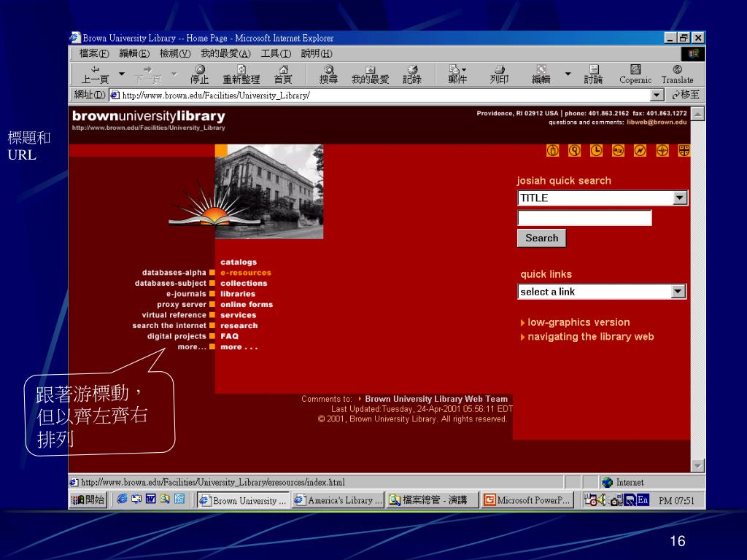Click the 重新整理 (Refresh) toolbar button
This screenshot has height=560, width=747.
[241, 75]
